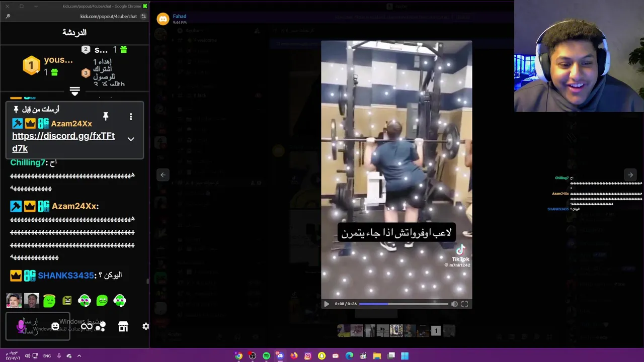644x362 pixels.
Task: Open File Explorer from taskbar
Action: tap(377, 356)
